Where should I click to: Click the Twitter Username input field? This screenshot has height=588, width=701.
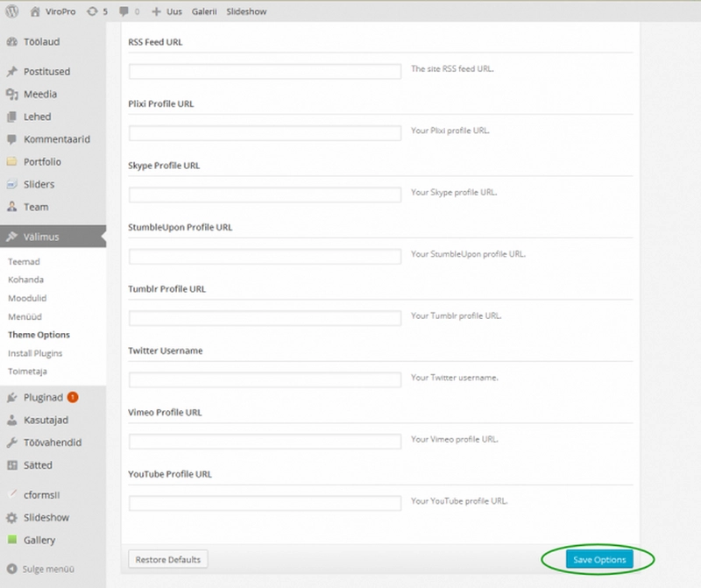pyautogui.click(x=265, y=380)
